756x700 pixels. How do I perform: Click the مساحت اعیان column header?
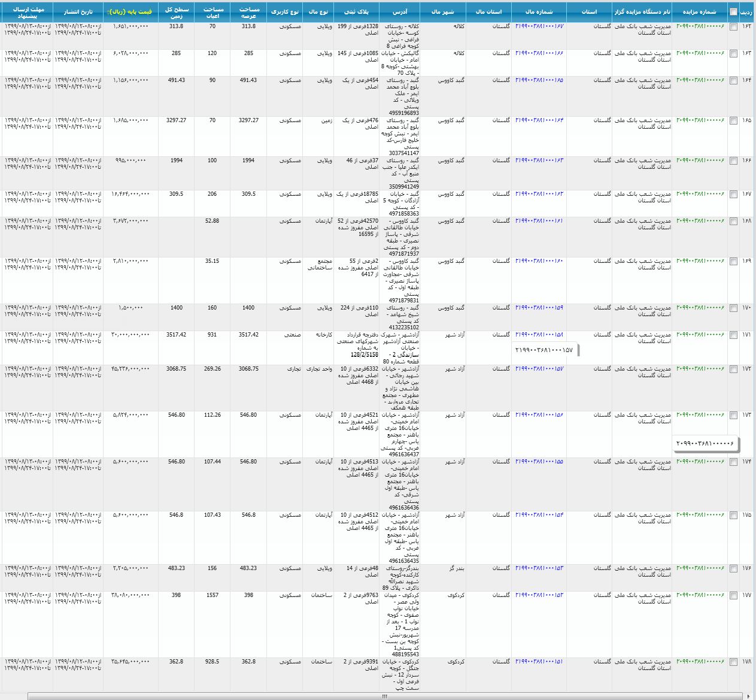coord(212,12)
